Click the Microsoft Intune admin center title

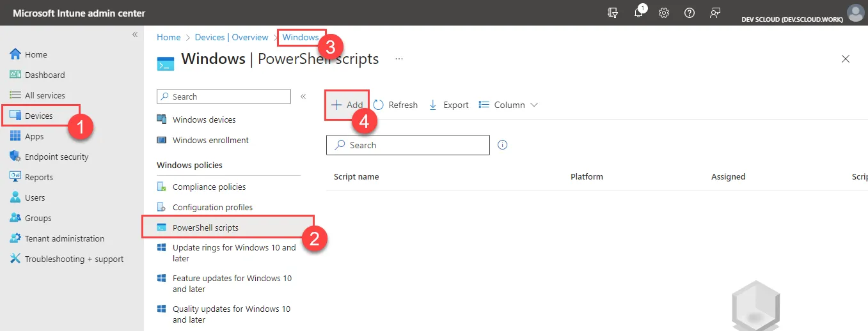click(79, 13)
